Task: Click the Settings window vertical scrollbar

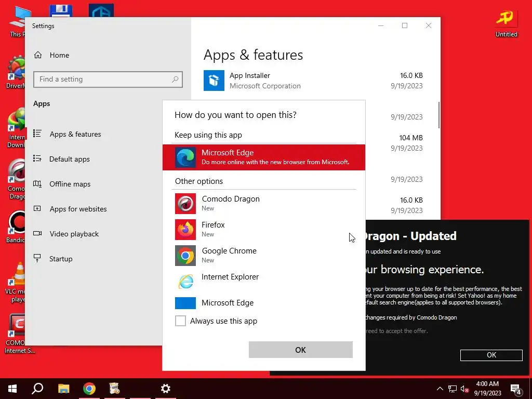Action: (x=438, y=115)
